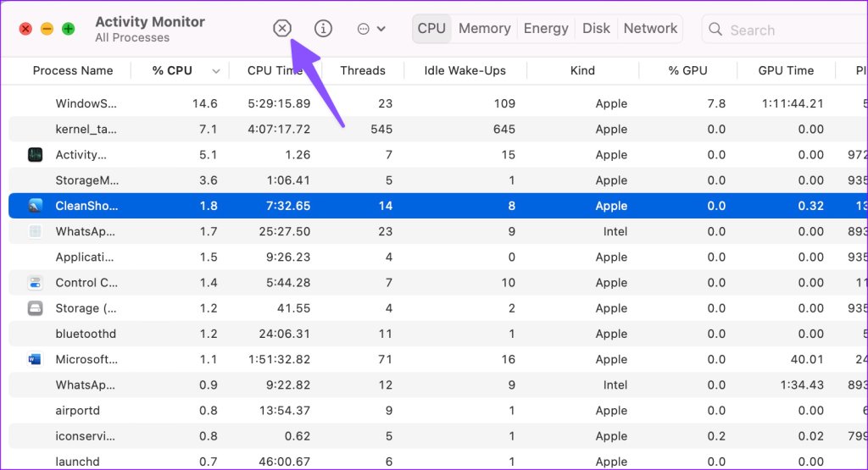Click the WhatsApp icon at 1.7 CPU
The image size is (868, 470).
[36, 231]
